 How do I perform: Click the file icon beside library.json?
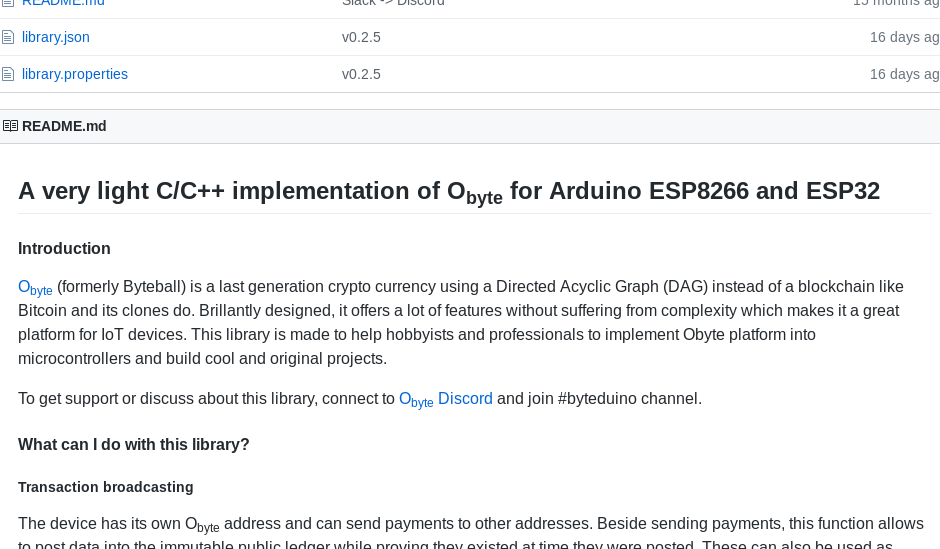[x=8, y=37]
